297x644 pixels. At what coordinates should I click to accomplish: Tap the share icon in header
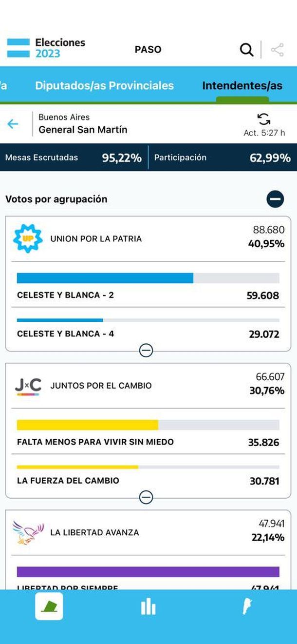[277, 50]
